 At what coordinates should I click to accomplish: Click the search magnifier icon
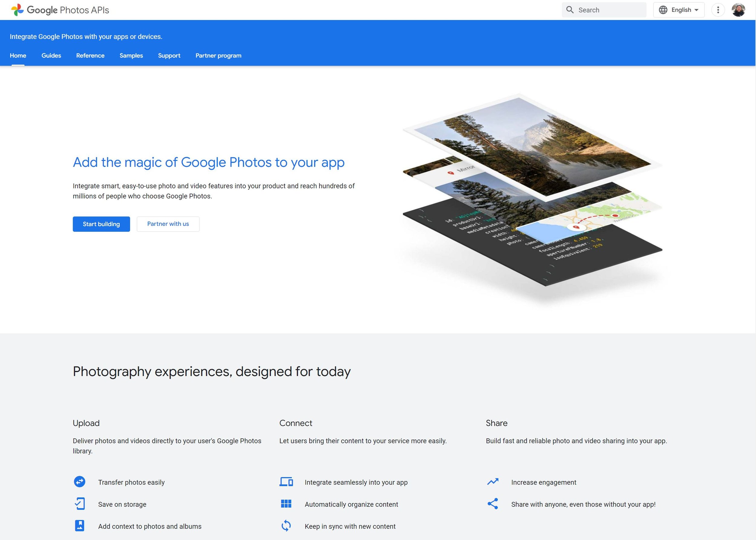570,10
